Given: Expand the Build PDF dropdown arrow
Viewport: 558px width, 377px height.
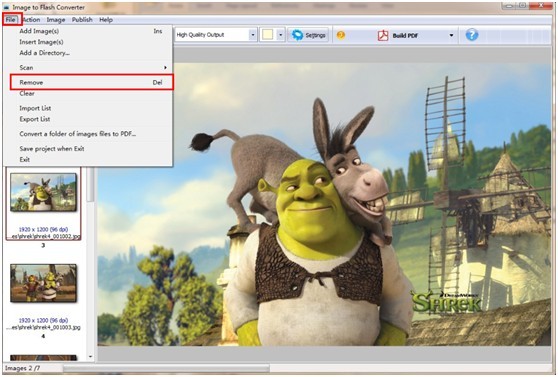Looking at the screenshot, I should tap(451, 35).
